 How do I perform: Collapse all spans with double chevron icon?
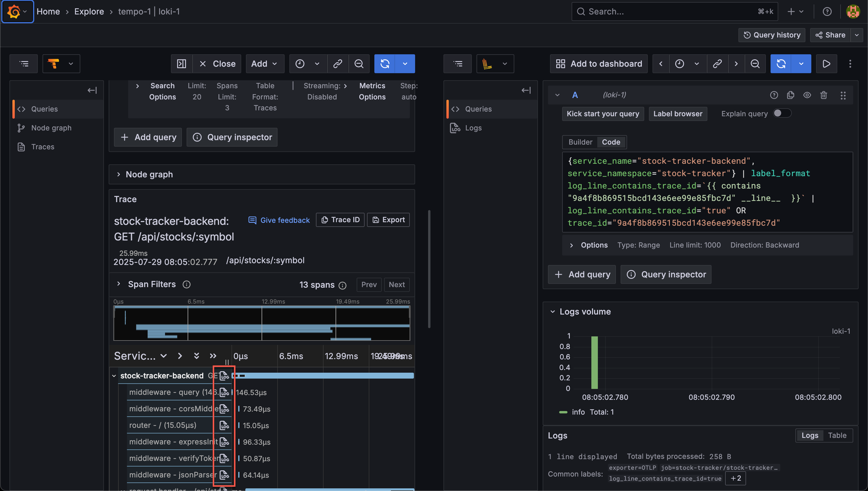(213, 356)
